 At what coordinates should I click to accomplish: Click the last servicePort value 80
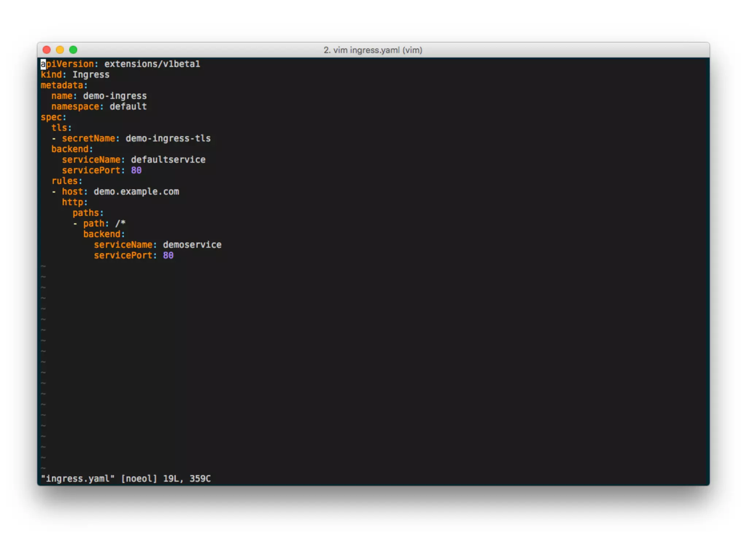pyautogui.click(x=168, y=255)
